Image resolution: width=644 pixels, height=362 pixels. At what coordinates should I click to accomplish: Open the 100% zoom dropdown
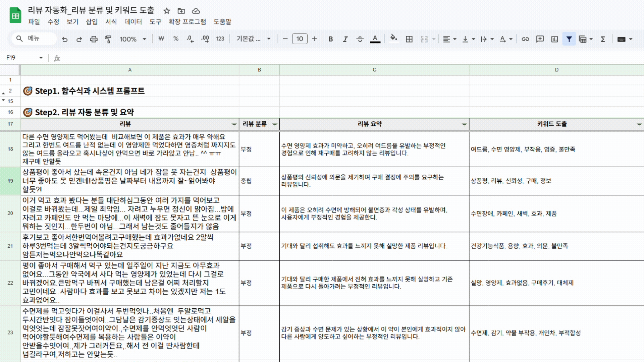[133, 39]
